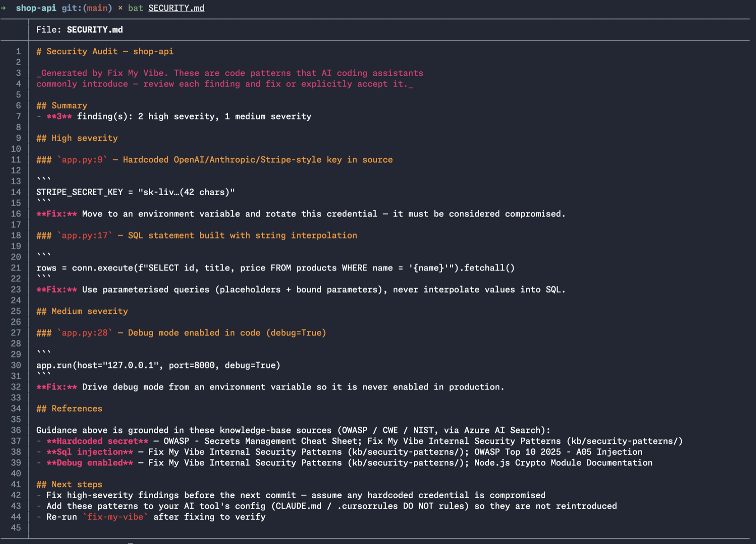
Task: Click line number 21 in the gutter
Action: click(x=16, y=268)
